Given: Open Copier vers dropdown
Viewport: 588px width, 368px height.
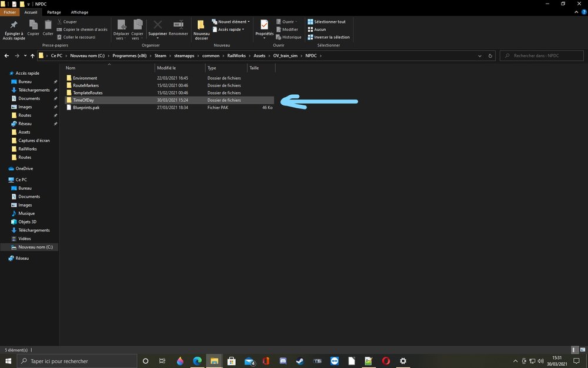Looking at the screenshot, I should point(137,30).
